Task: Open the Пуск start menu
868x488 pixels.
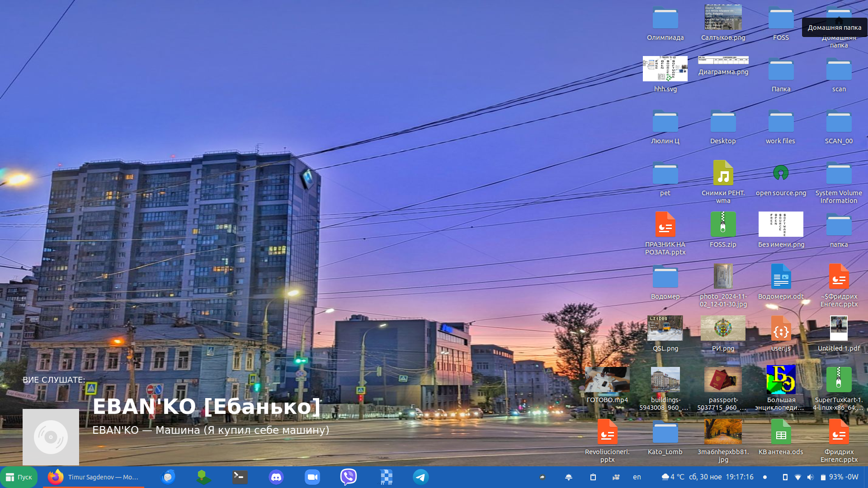Action: [19, 477]
